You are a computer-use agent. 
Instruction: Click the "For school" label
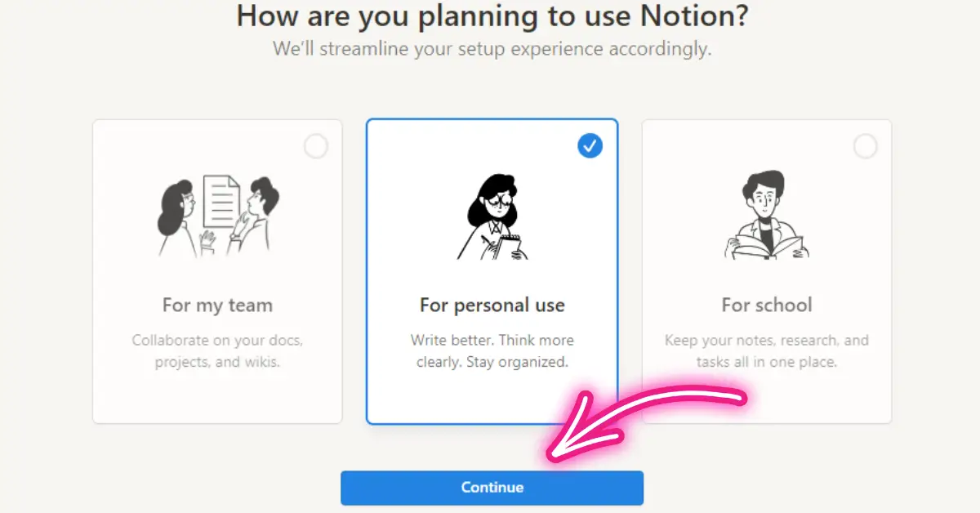click(766, 305)
